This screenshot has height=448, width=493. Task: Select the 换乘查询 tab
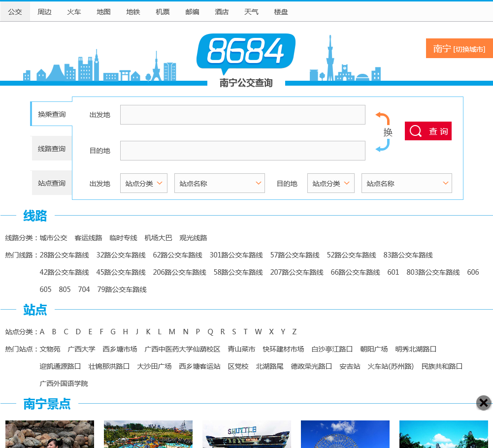pos(52,114)
